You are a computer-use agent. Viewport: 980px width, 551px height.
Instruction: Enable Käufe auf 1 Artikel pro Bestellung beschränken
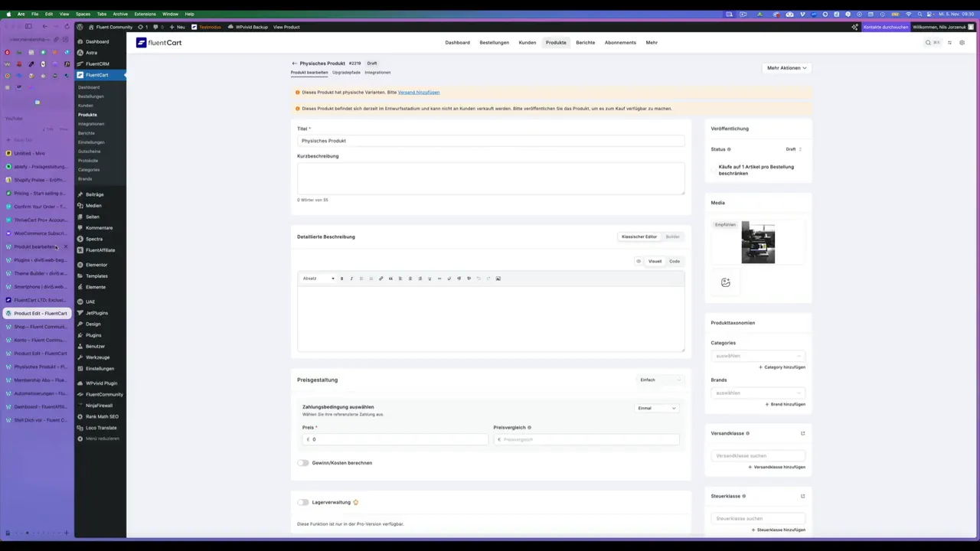[712, 170]
